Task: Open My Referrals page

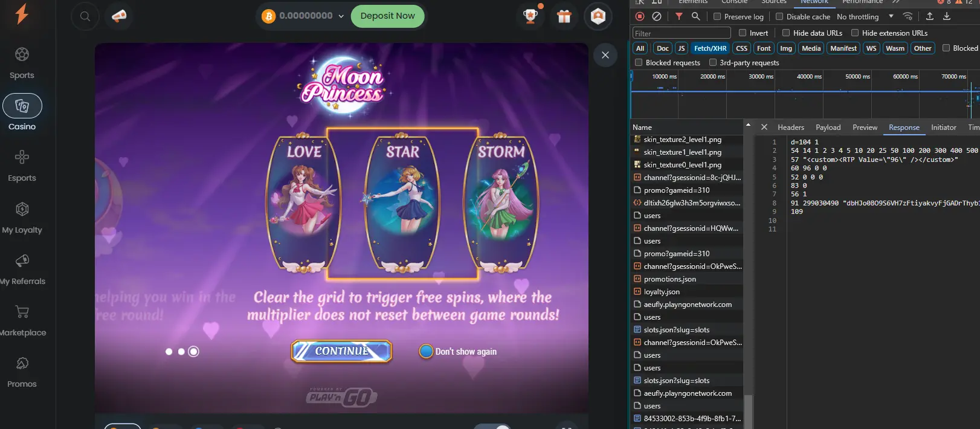Action: coord(22,269)
